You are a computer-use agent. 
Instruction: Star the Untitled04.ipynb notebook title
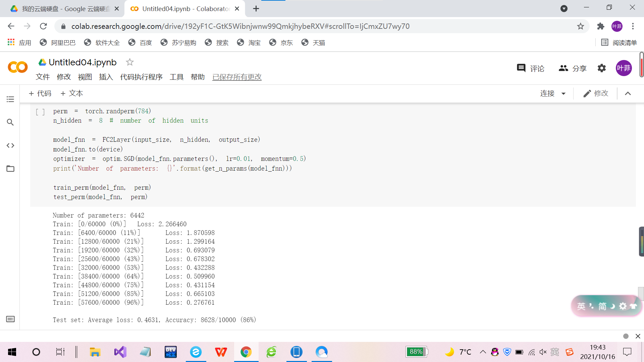[130, 62]
